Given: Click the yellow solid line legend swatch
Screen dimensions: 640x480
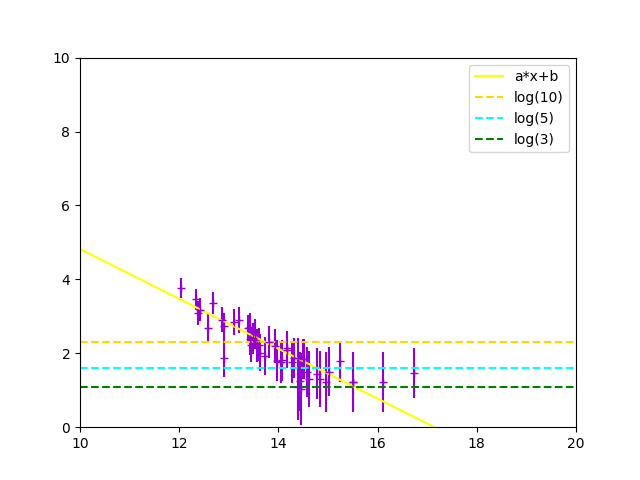Looking at the screenshot, I should point(489,76).
